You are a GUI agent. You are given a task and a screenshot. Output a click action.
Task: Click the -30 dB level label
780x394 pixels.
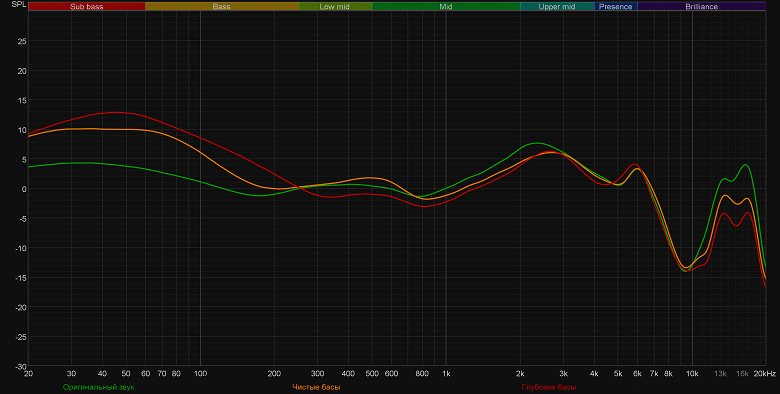pos(20,367)
